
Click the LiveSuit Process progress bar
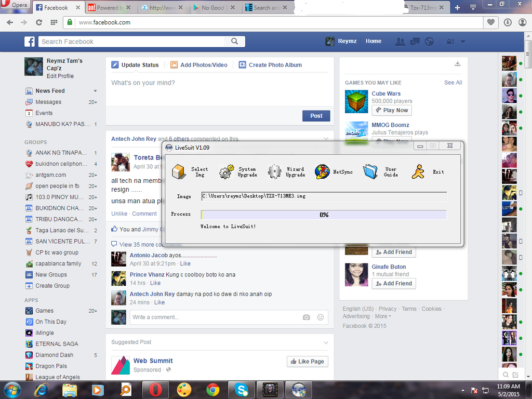(x=324, y=215)
